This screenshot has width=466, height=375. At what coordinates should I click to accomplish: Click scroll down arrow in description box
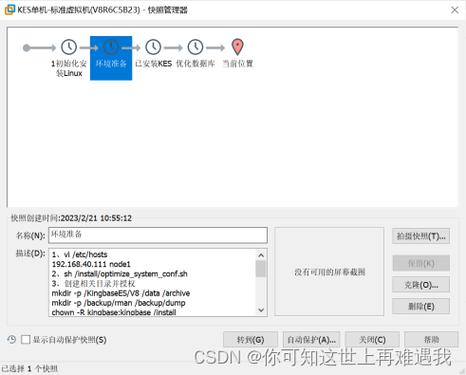pyautogui.click(x=261, y=310)
